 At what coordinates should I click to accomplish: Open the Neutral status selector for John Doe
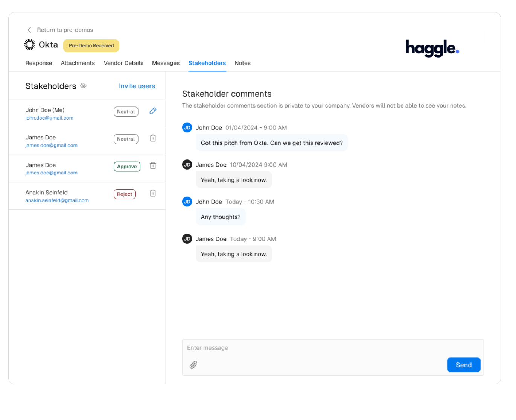(x=126, y=111)
